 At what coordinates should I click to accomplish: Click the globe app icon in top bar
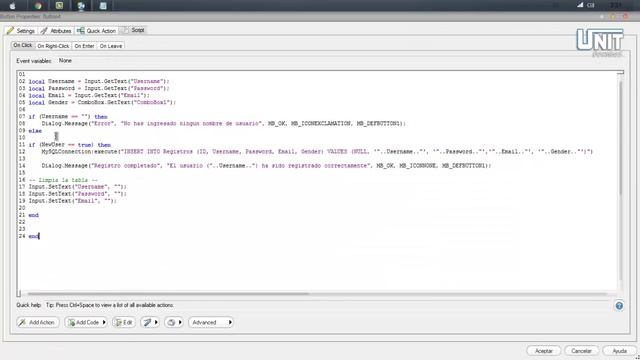[81, 6]
